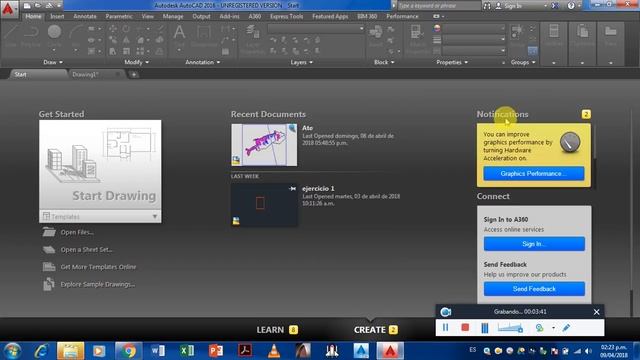Click the blue Sign In button for A360
640x360 pixels.
click(534, 244)
